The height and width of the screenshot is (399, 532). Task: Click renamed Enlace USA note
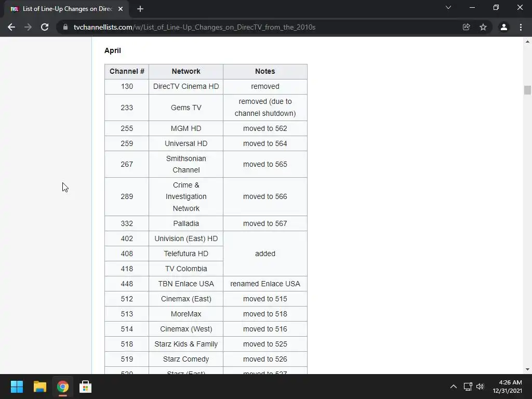(x=265, y=284)
